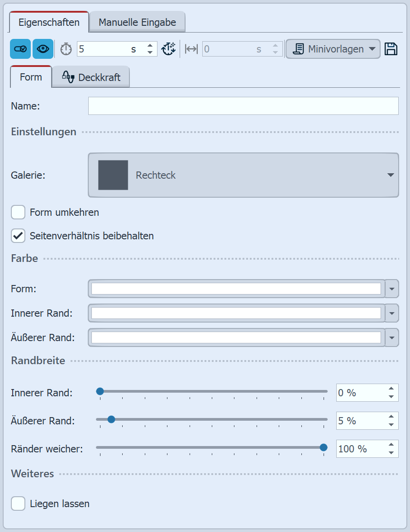Click the floppy disk save icon
410x532 pixels.
pyautogui.click(x=391, y=48)
